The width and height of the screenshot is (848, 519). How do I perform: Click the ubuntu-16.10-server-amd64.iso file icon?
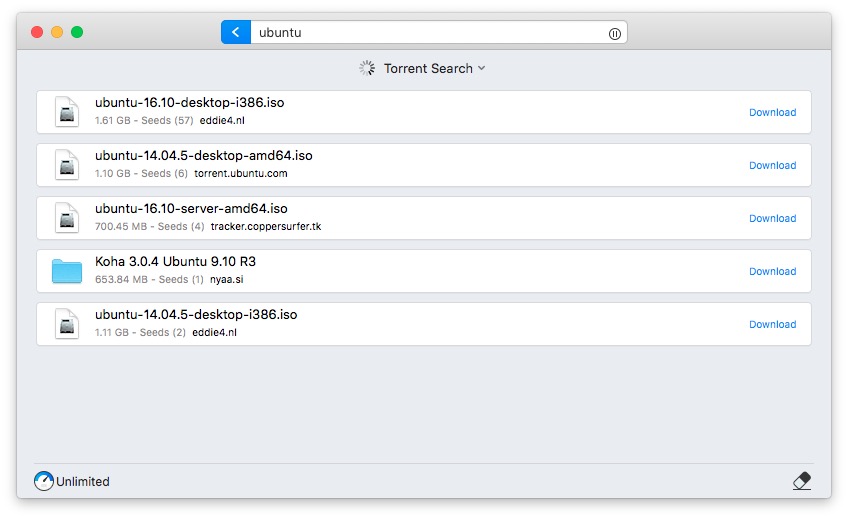coord(67,218)
